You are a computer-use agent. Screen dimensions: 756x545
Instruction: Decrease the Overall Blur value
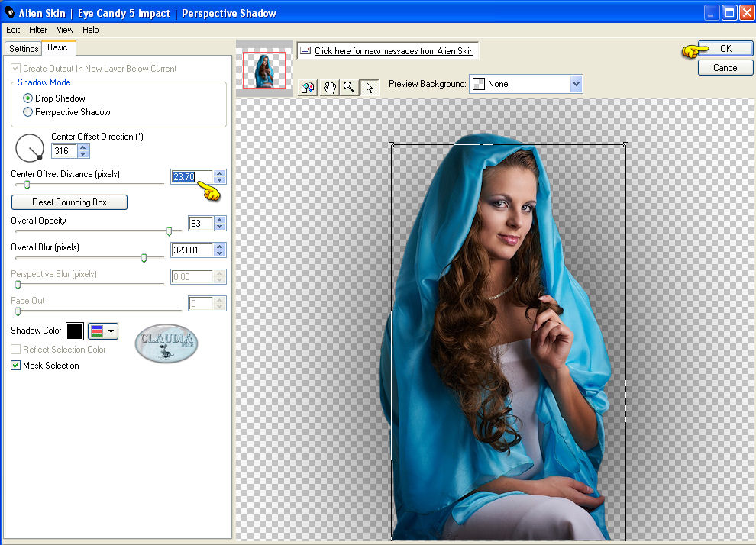coord(220,253)
